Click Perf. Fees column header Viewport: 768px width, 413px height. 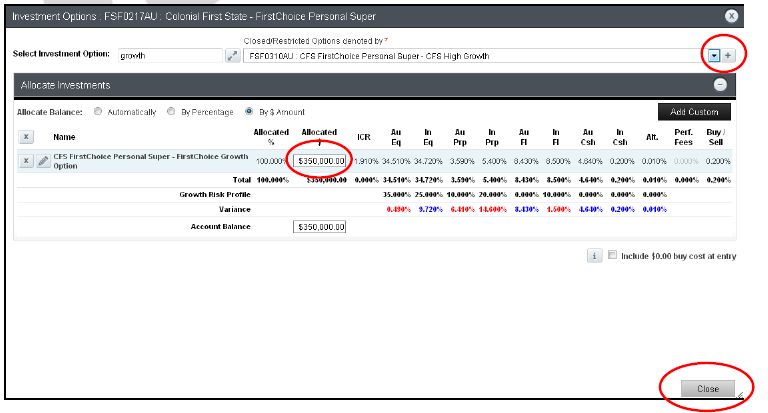tap(683, 137)
